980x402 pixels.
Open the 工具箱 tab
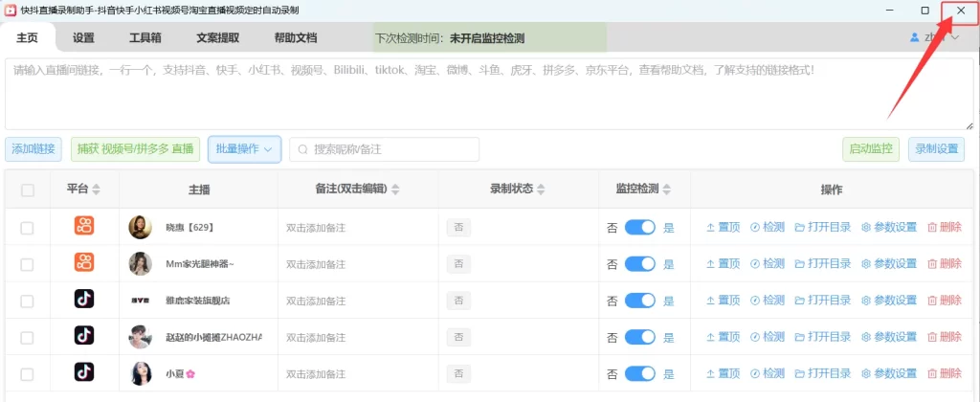click(x=145, y=37)
